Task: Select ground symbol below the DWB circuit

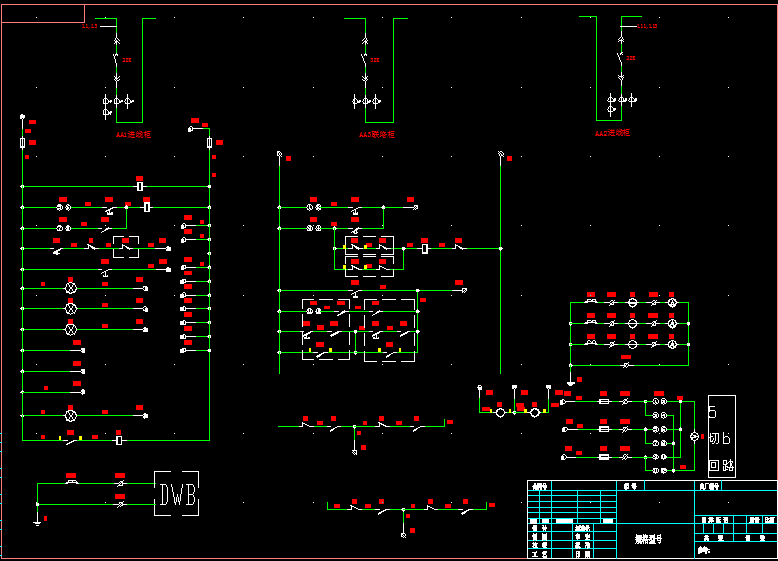Action: click(x=37, y=520)
